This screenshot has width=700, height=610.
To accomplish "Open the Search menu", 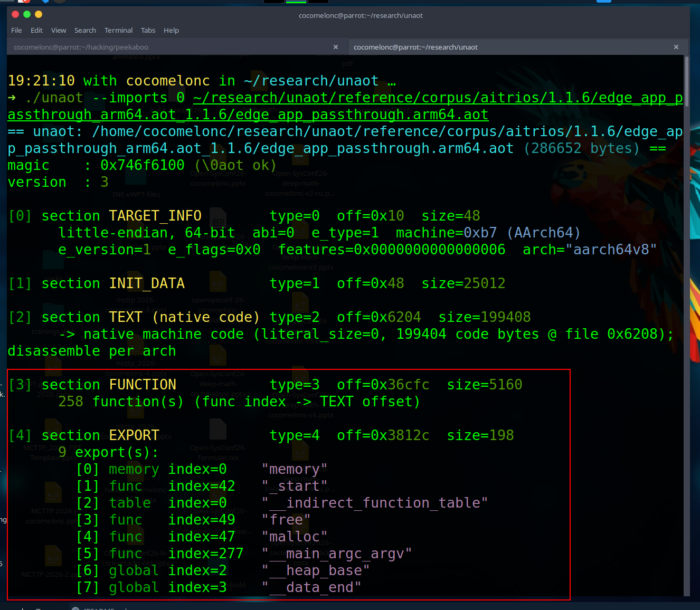I will point(85,30).
